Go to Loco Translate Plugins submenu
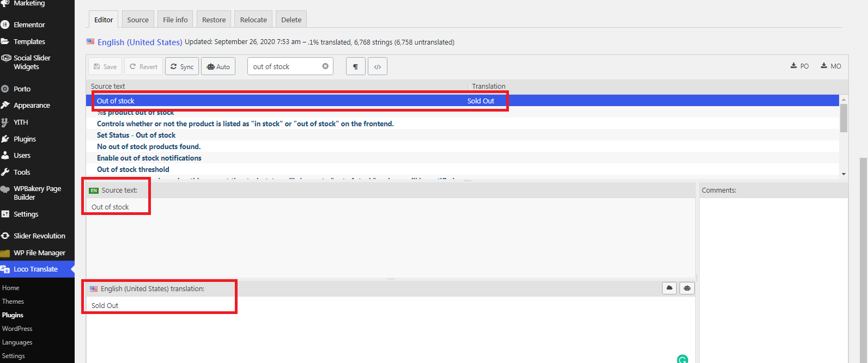Viewport: 868px width, 363px height. click(x=13, y=315)
